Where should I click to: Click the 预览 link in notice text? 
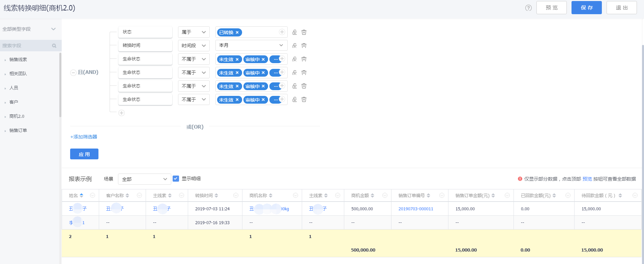tap(587, 179)
